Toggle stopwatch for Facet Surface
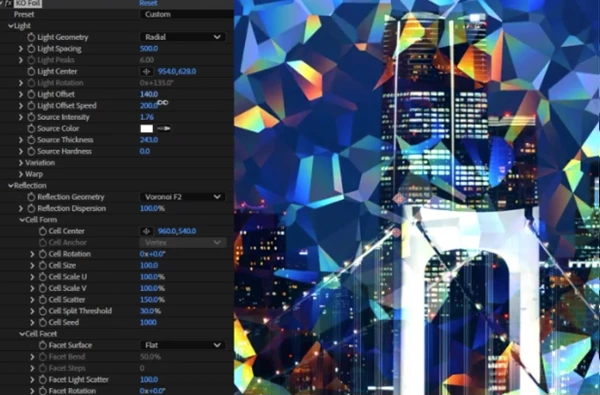This screenshot has height=395, width=600. (42, 345)
